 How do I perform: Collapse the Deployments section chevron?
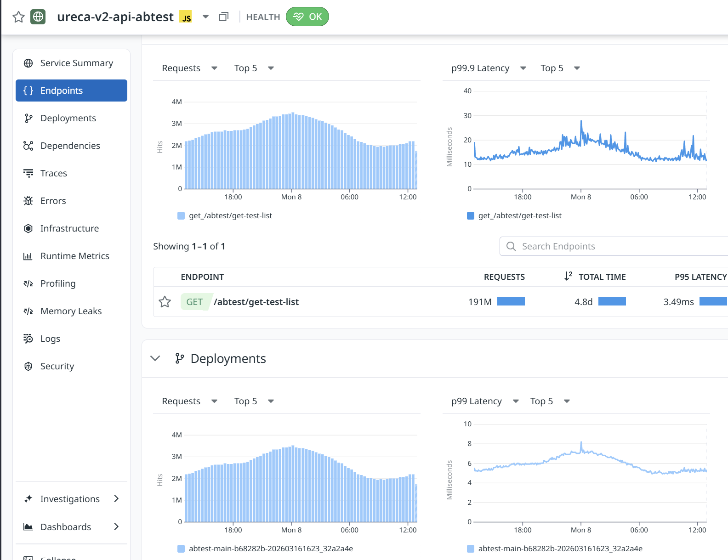pyautogui.click(x=155, y=358)
